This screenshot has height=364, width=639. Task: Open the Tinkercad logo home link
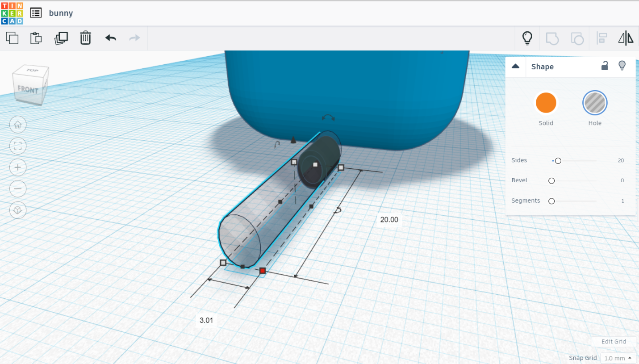point(12,13)
